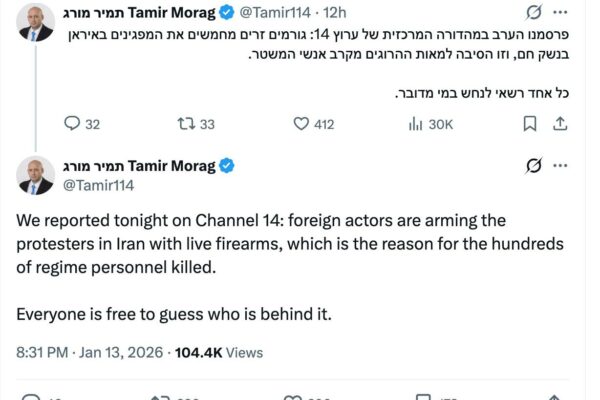Open the main tweet's profile avatar
The image size is (600, 400).
(35, 174)
